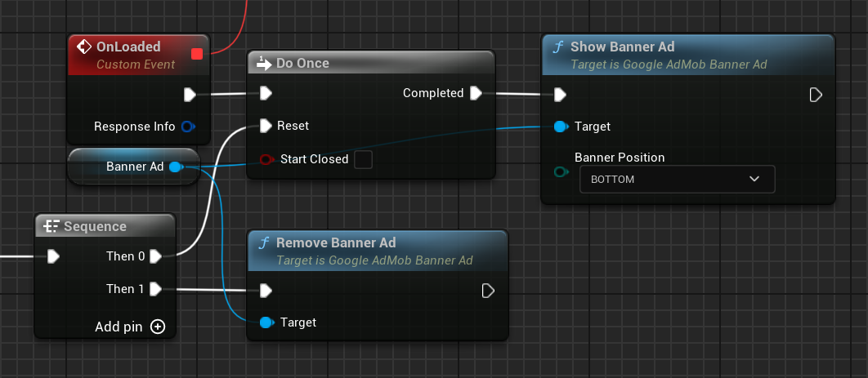The height and width of the screenshot is (378, 868).
Task: Click the red delegate pin on OnLoaded
Action: click(x=196, y=54)
